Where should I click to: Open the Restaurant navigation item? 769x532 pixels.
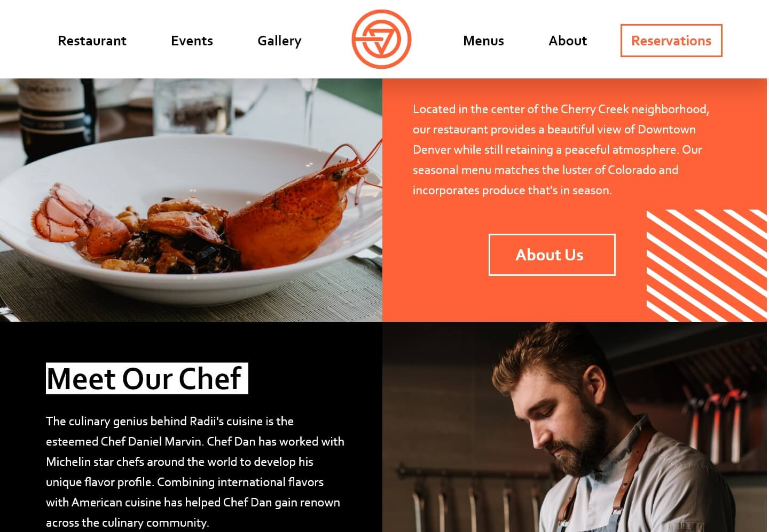pos(92,41)
